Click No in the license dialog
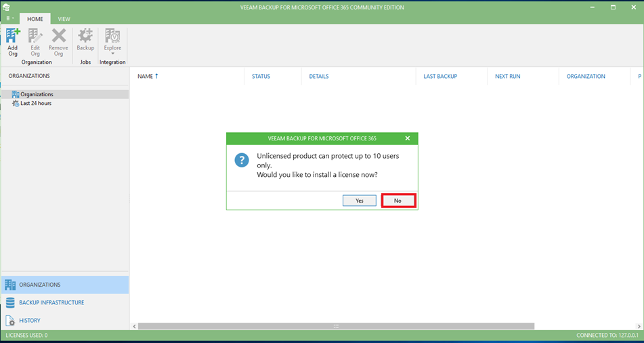Screen dimensions: 644x343 [398, 201]
